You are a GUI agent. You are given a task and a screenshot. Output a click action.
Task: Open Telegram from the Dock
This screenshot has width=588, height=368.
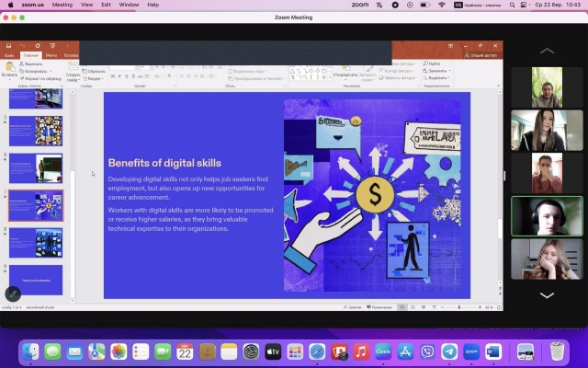pos(449,351)
